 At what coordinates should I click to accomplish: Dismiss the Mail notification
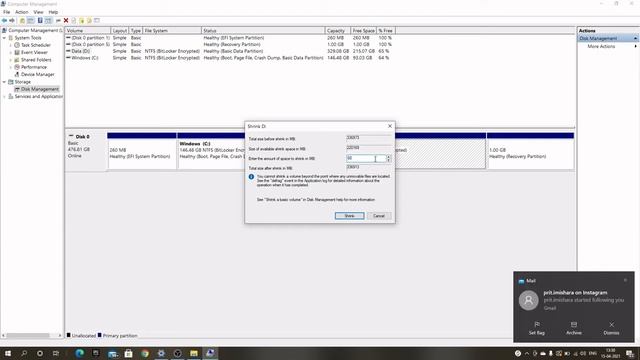[x=611, y=328]
